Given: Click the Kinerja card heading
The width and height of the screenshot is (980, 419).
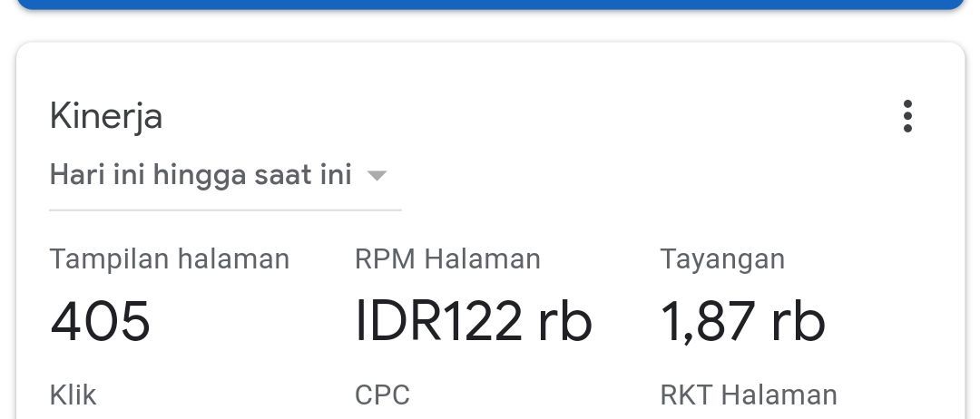Looking at the screenshot, I should tap(106, 117).
